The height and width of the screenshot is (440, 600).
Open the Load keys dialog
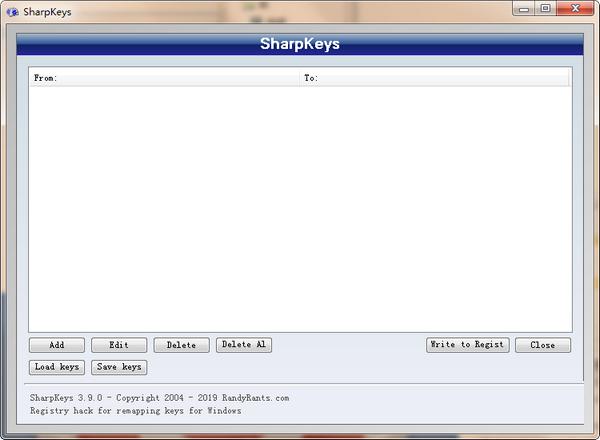pyautogui.click(x=57, y=367)
